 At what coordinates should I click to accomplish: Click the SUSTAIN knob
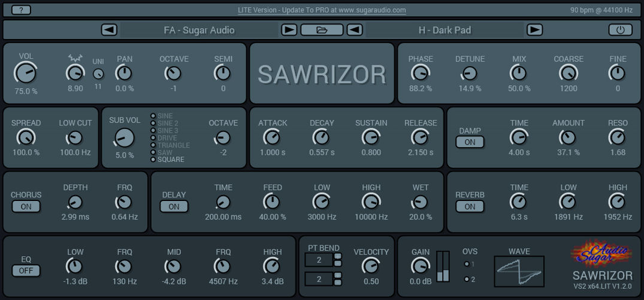tap(371, 137)
